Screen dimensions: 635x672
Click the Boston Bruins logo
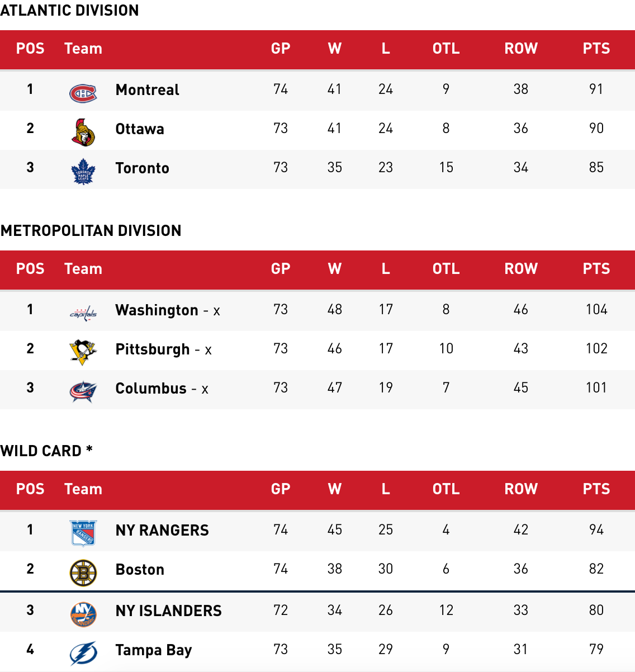pos(83,573)
